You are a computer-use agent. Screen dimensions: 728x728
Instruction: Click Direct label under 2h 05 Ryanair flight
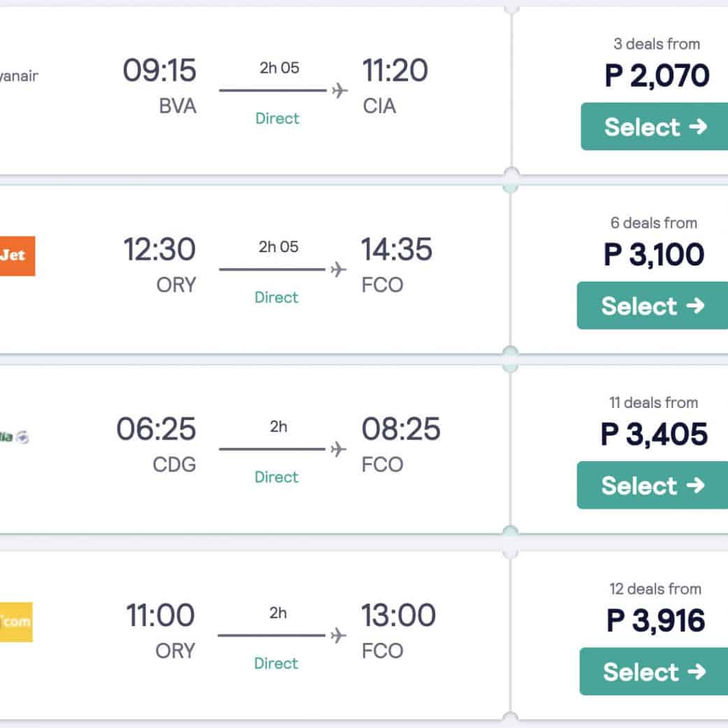277,119
